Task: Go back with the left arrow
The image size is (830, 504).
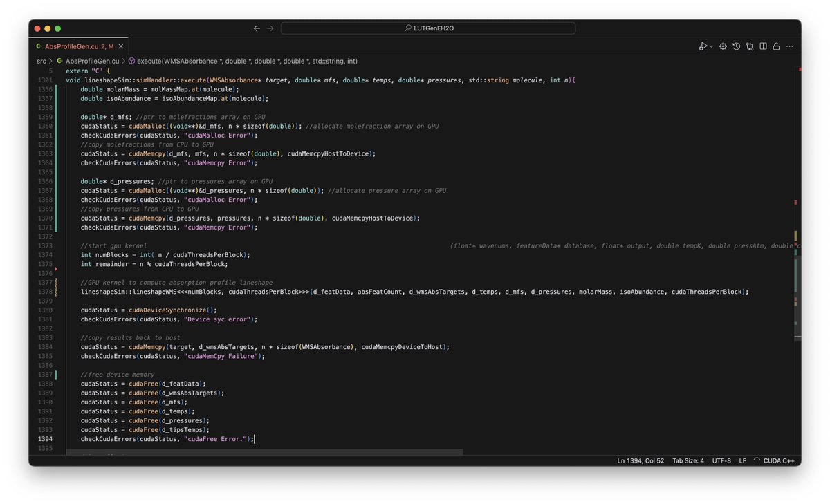Action: (257, 28)
